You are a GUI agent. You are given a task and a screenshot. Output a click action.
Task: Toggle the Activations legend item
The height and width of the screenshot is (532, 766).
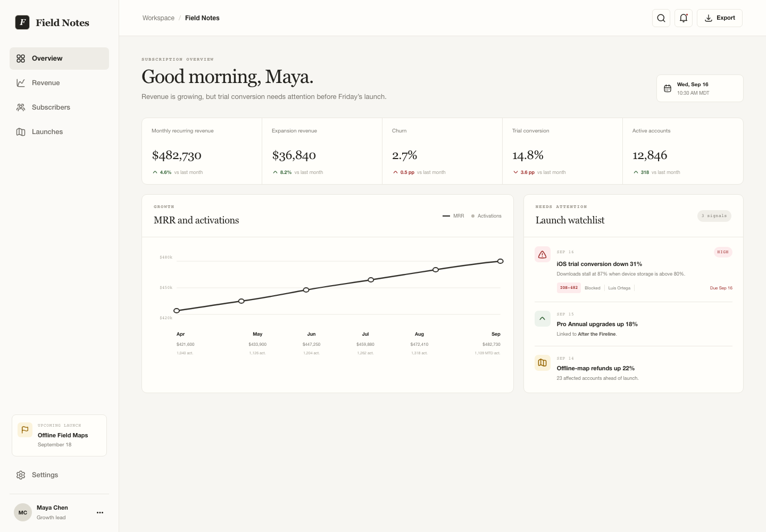click(x=486, y=216)
